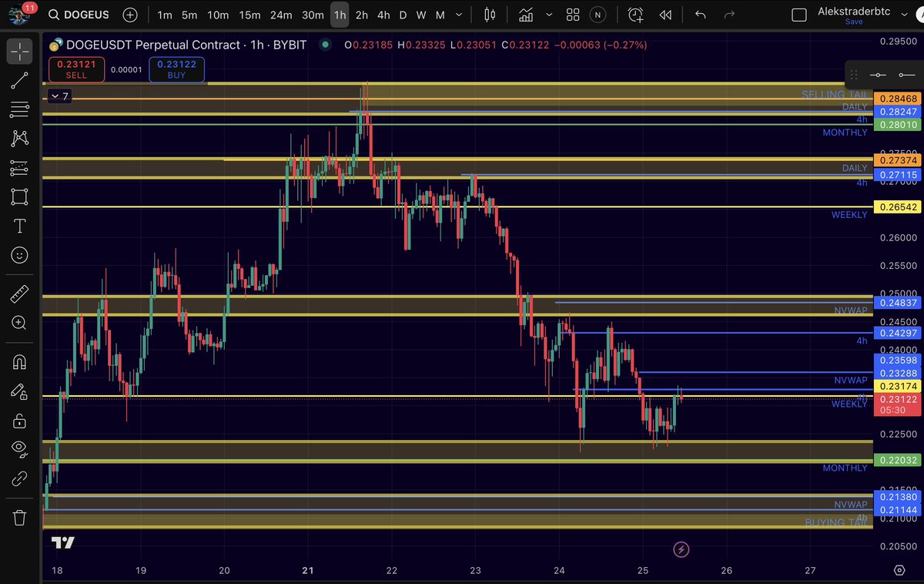Click the 0.23122 BUY button
The width and height of the screenshot is (924, 584).
pyautogui.click(x=176, y=69)
